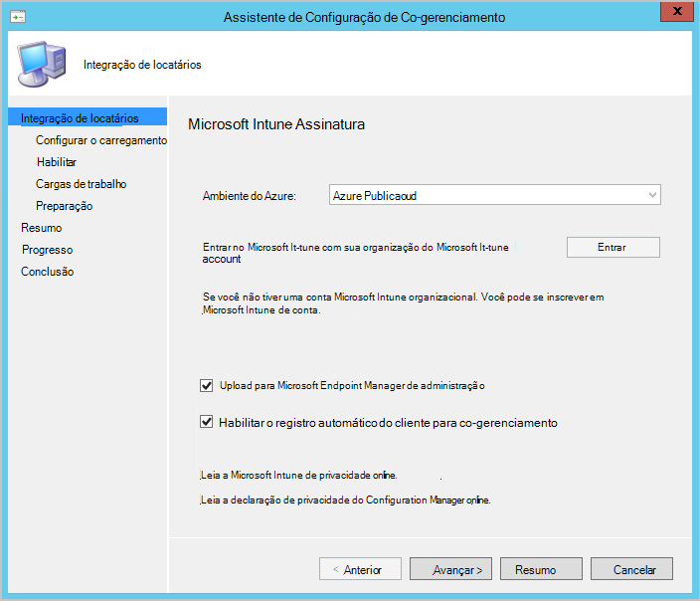Select the Habilitar step in the sidebar
Image resolution: width=700 pixels, height=601 pixels.
pyautogui.click(x=57, y=162)
